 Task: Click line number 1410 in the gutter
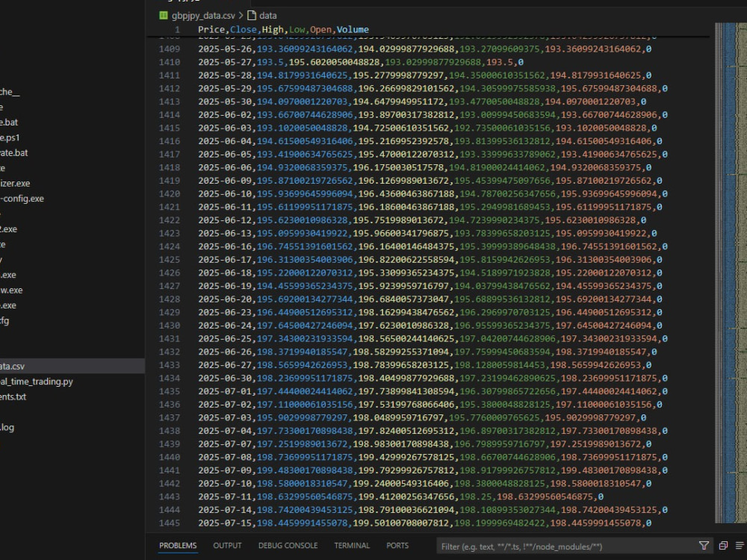(x=169, y=62)
